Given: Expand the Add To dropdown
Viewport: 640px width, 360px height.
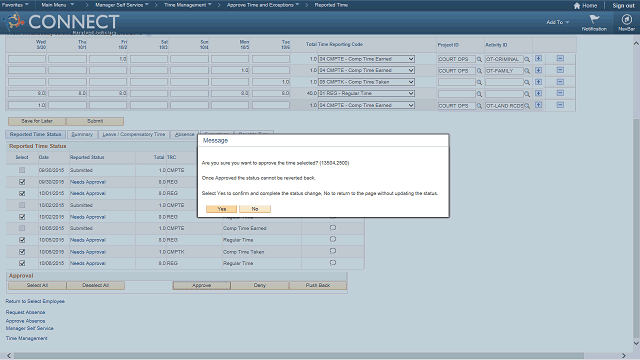Looking at the screenshot, I should pos(557,22).
